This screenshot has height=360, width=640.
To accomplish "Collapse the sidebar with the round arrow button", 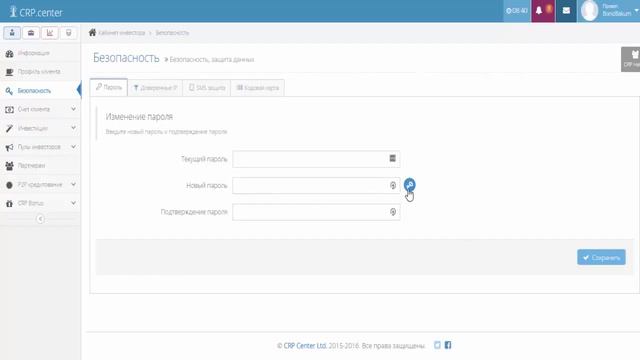I will [x=40, y=219].
